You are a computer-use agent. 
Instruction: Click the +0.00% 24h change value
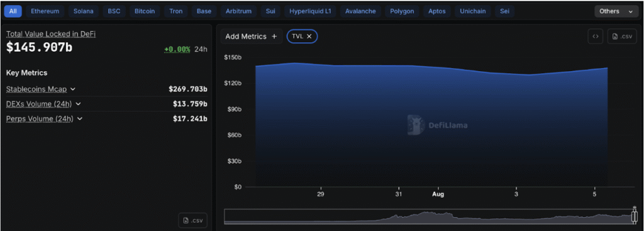pyautogui.click(x=177, y=49)
